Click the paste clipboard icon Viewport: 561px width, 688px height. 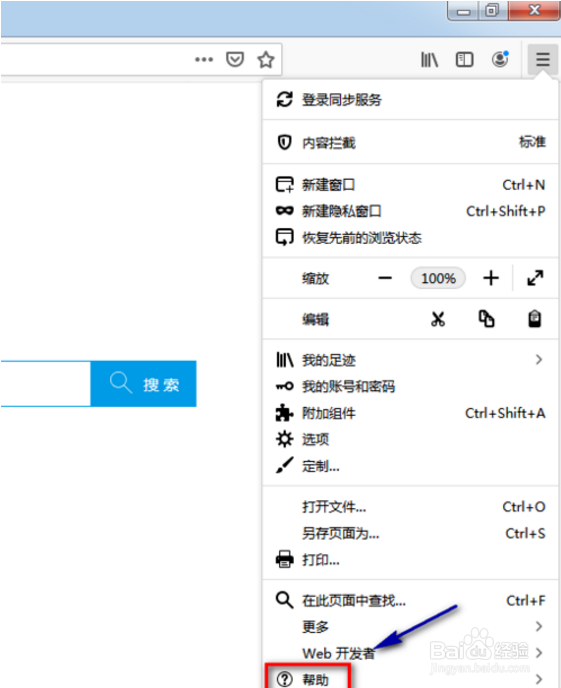click(534, 319)
